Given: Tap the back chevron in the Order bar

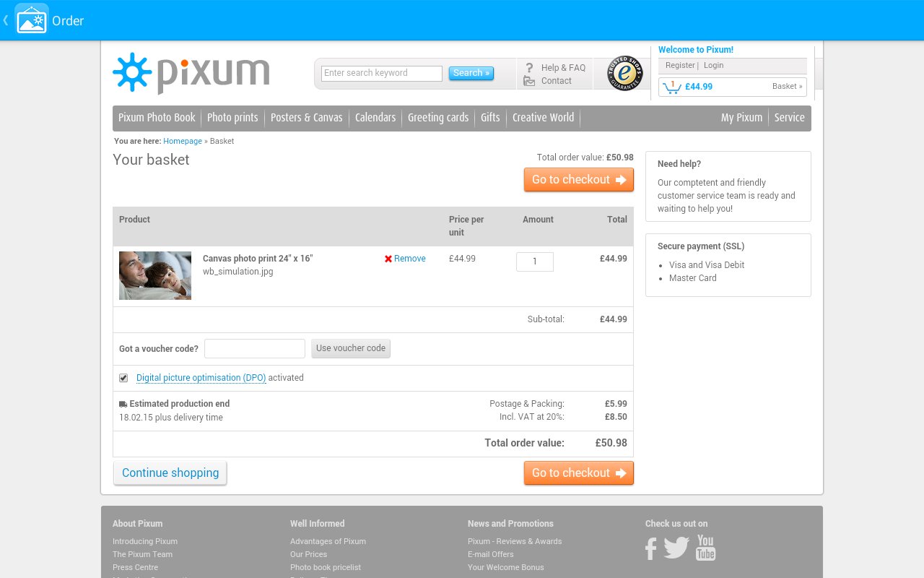Looking at the screenshot, I should coord(6,20).
